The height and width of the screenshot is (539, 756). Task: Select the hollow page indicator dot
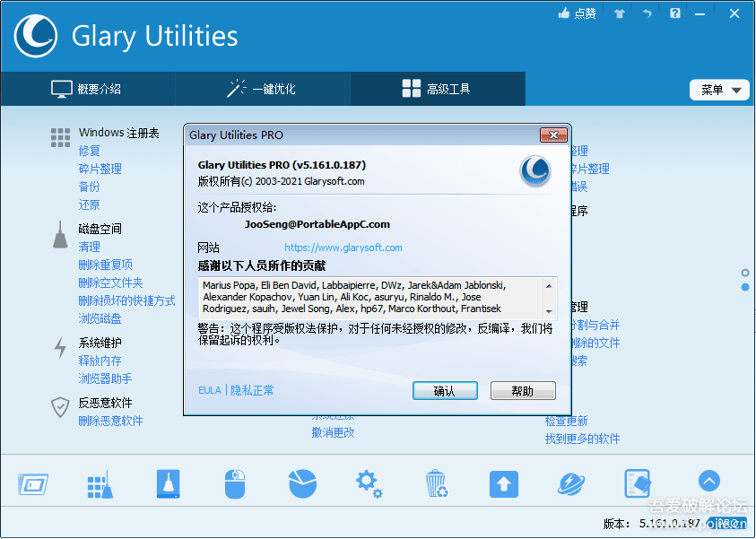click(745, 273)
